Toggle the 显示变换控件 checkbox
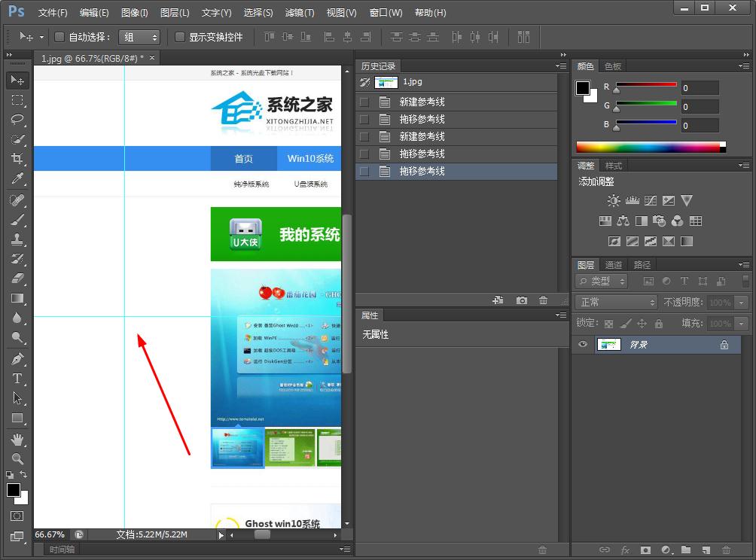The height and width of the screenshot is (560, 756). (178, 37)
